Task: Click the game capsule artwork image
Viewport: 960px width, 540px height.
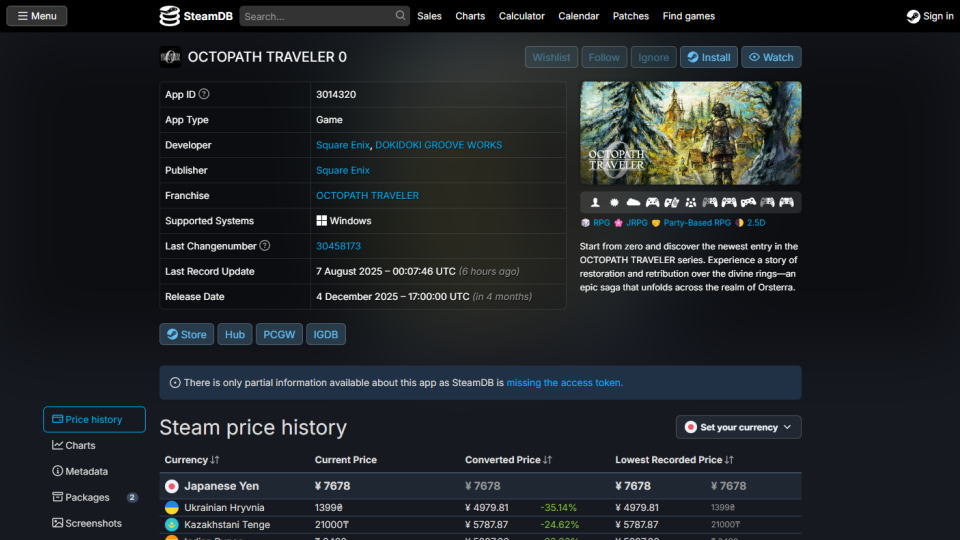Action: tap(691, 133)
